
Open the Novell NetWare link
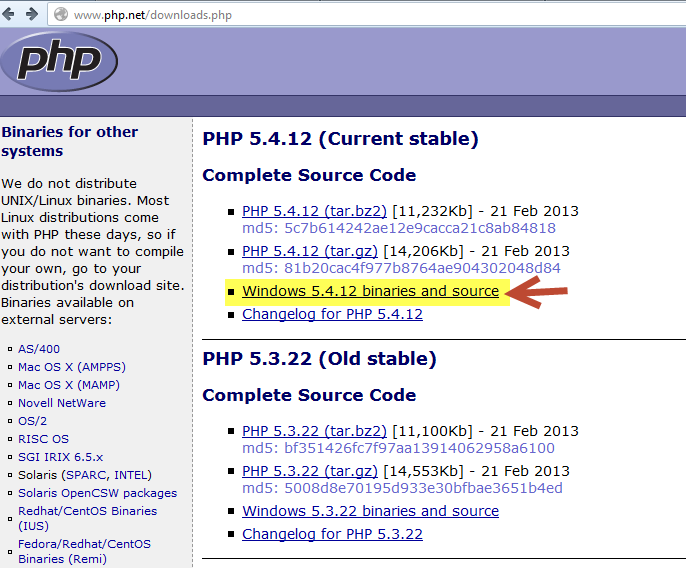coord(62,403)
